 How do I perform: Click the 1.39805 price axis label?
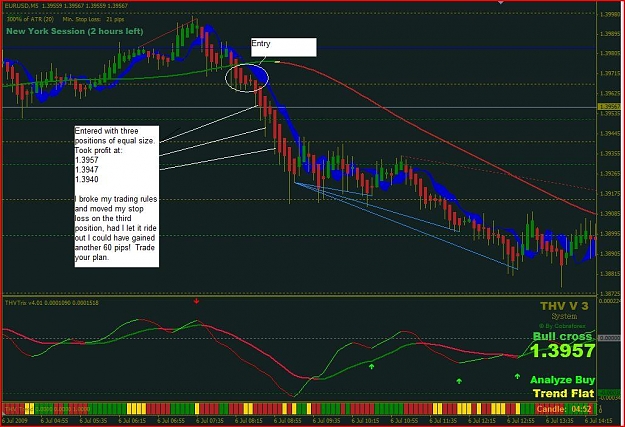click(x=610, y=53)
